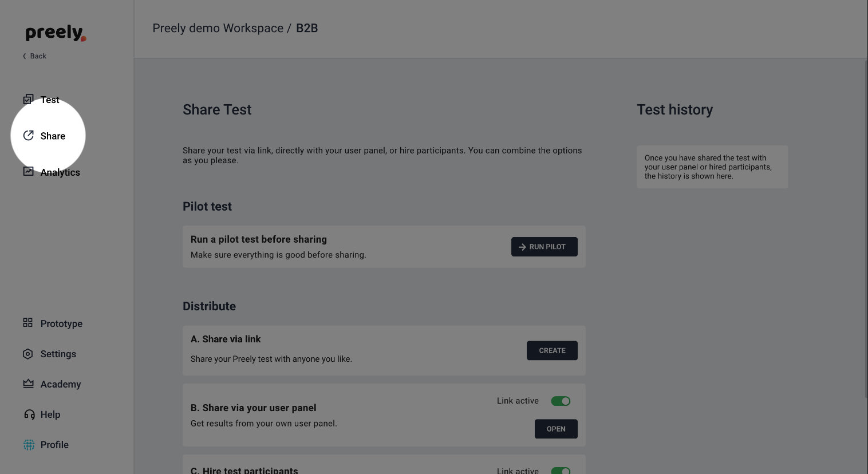Screen dimensions: 868x474
Task: Click 'B. Share via your user panel' title
Action: pyautogui.click(x=254, y=408)
